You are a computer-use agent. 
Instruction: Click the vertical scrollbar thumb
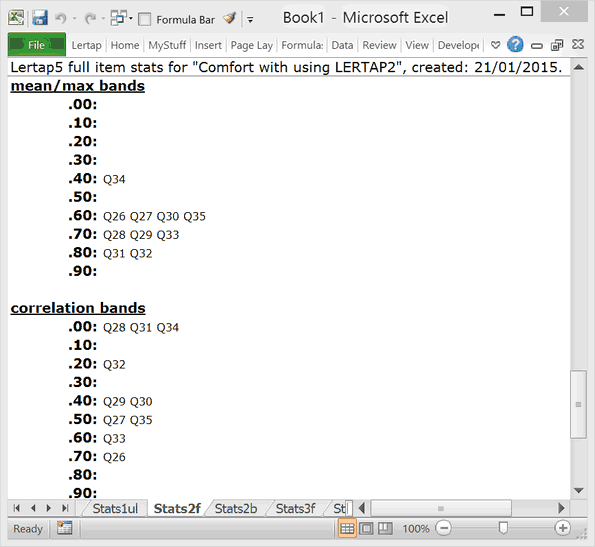tap(579, 404)
